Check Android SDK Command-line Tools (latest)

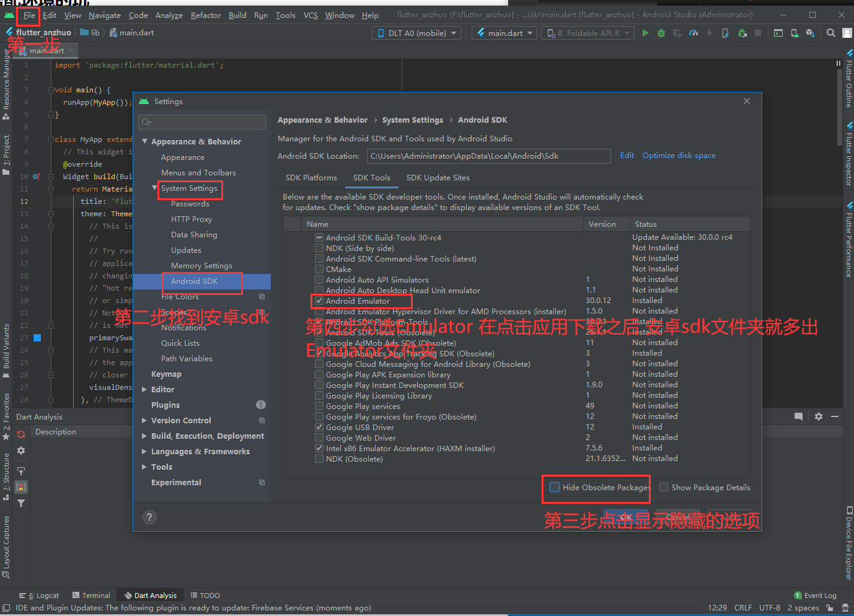click(x=319, y=259)
